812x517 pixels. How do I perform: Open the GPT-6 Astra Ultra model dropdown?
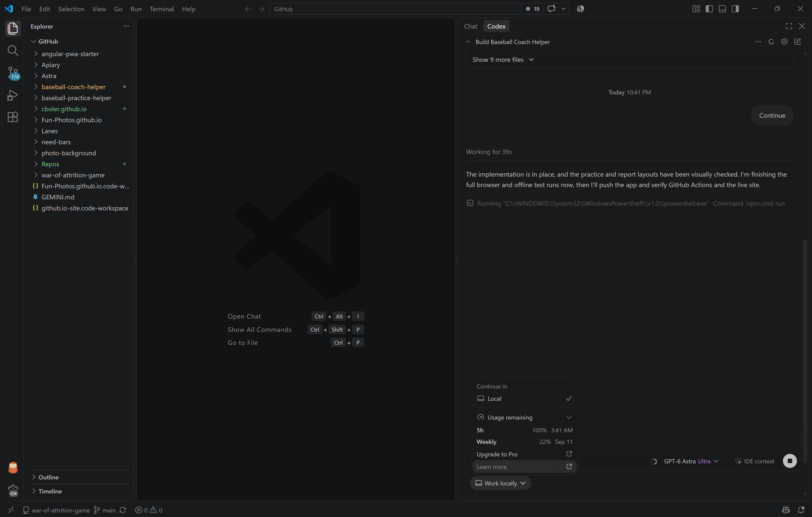[x=691, y=461]
